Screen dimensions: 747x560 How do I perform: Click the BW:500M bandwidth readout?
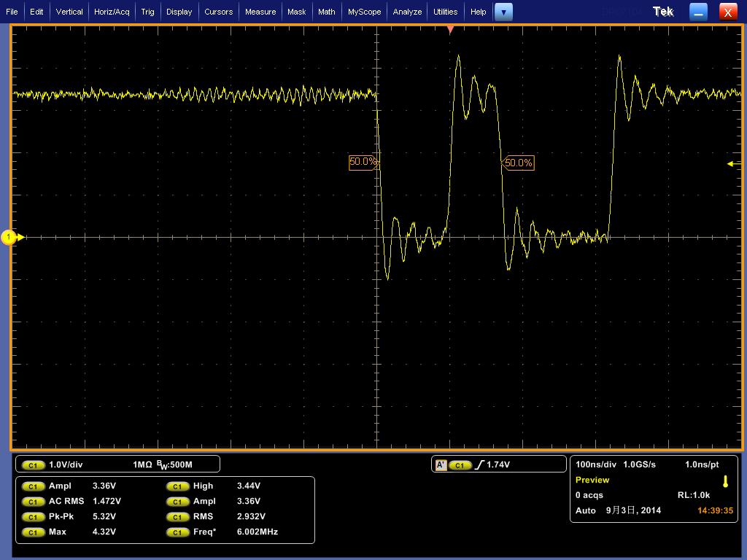pyautogui.click(x=174, y=464)
